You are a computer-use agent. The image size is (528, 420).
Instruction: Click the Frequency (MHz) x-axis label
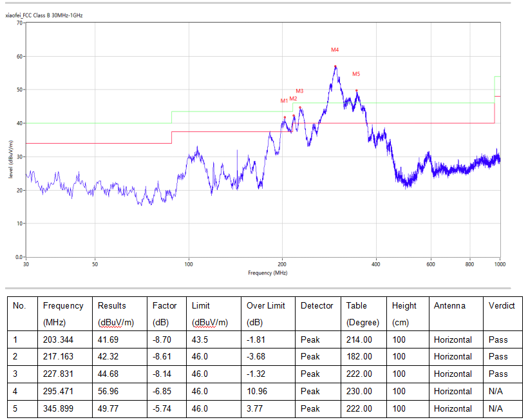(267, 273)
